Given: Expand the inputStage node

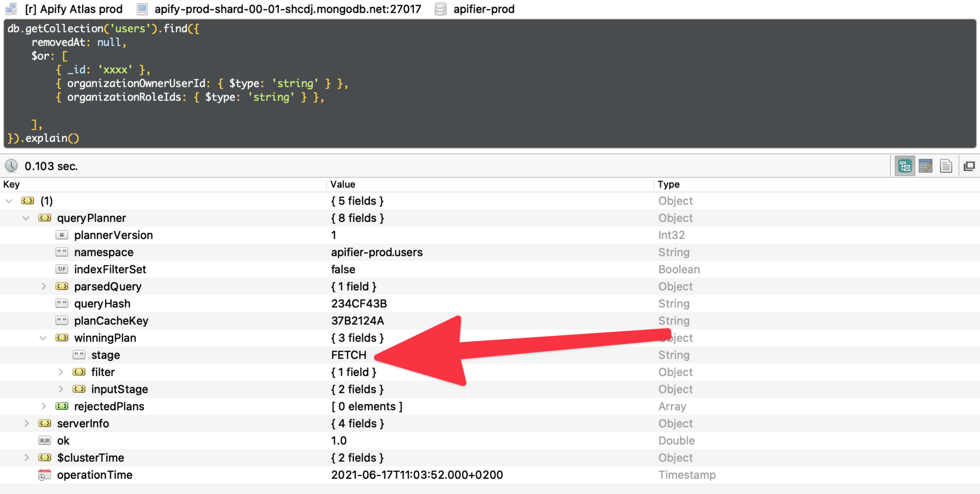Looking at the screenshot, I should click(61, 389).
